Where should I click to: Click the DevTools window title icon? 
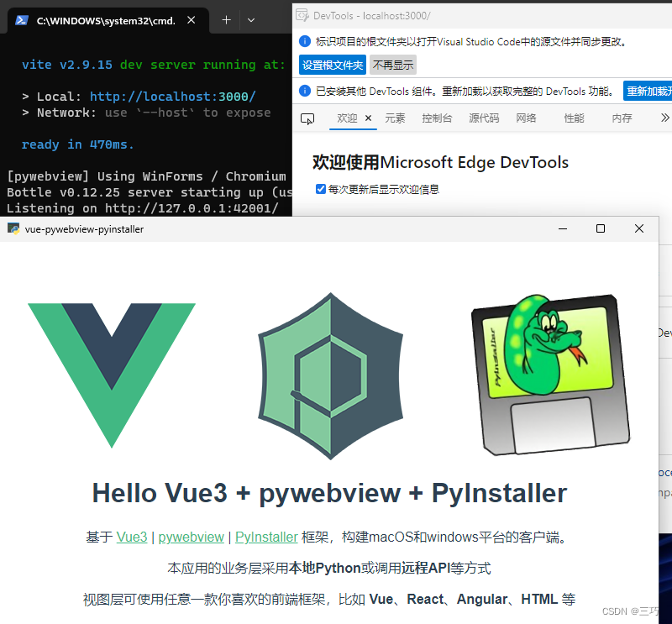tap(302, 15)
